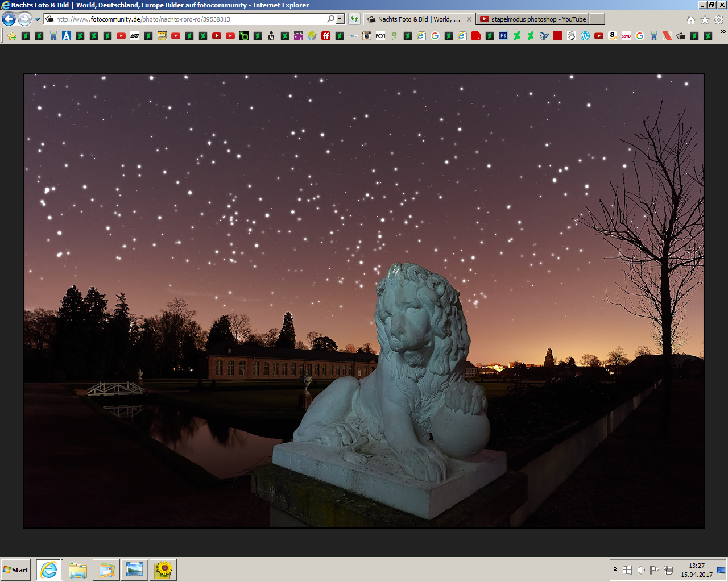Open the red-and-white striped favorite icon
Viewport: 728px width, 582px height.
click(667, 36)
